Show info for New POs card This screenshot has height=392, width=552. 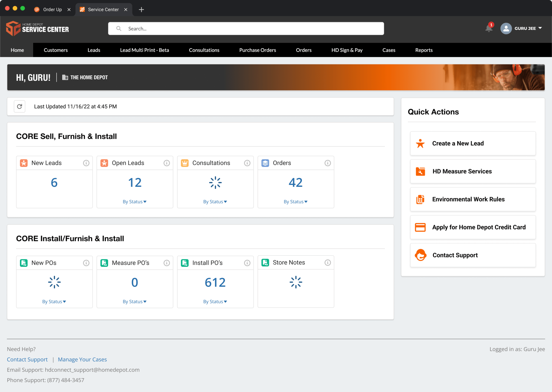(86, 263)
